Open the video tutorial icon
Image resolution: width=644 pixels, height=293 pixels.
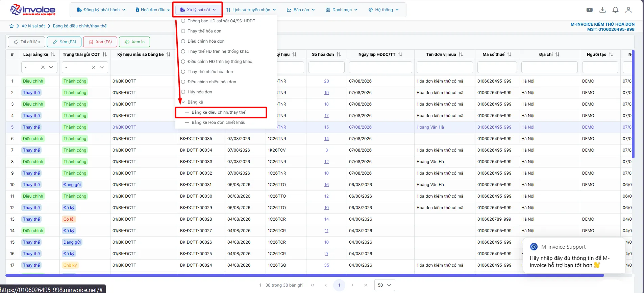point(590,10)
